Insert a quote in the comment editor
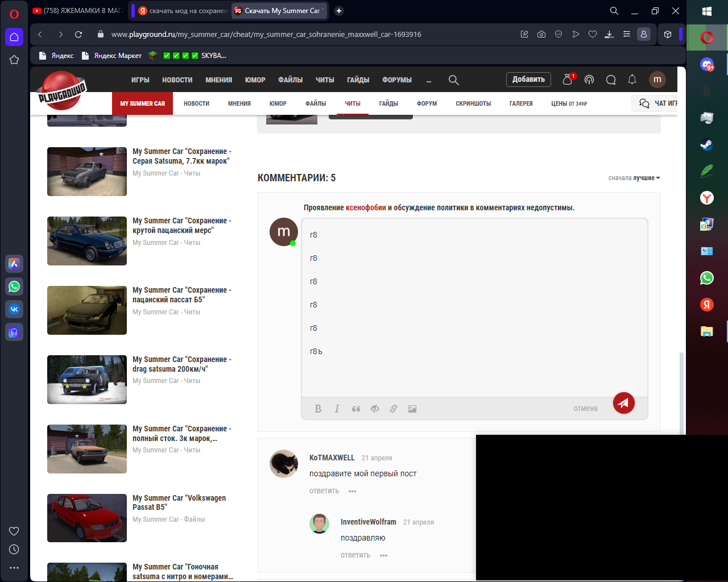 click(356, 409)
